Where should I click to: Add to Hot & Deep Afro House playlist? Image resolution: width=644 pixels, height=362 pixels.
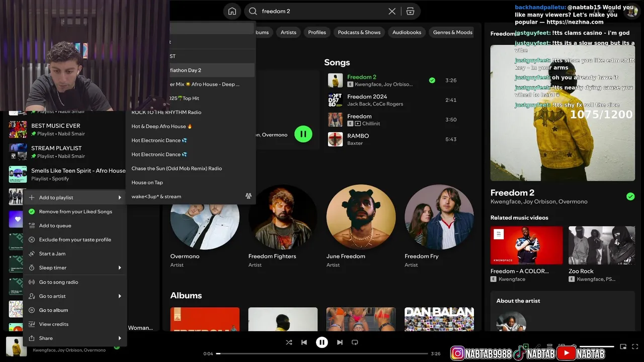coord(191,126)
